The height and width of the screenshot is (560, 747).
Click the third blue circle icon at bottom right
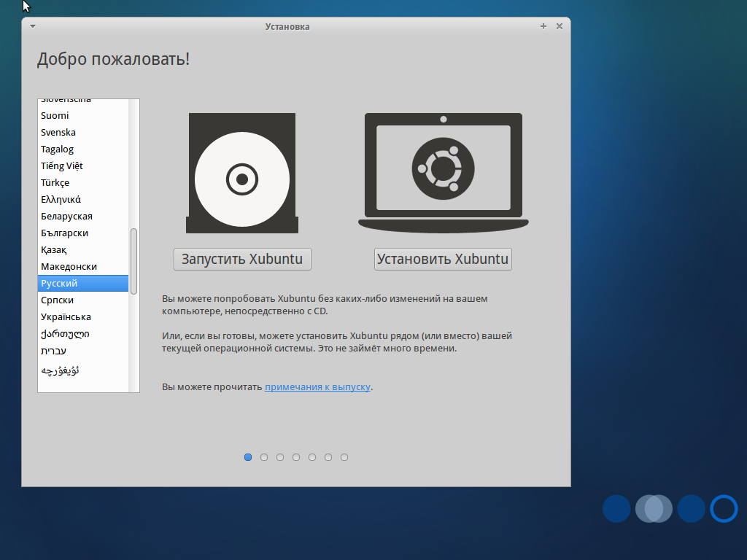click(x=692, y=508)
